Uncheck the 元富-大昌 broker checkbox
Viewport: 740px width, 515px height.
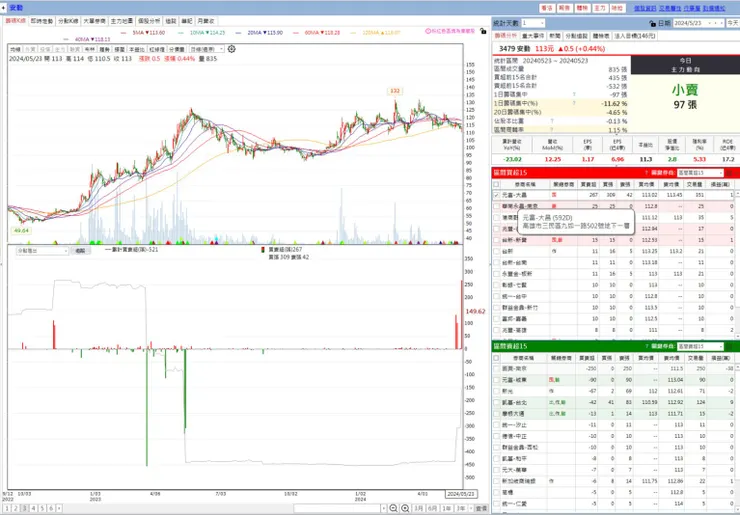[496, 195]
